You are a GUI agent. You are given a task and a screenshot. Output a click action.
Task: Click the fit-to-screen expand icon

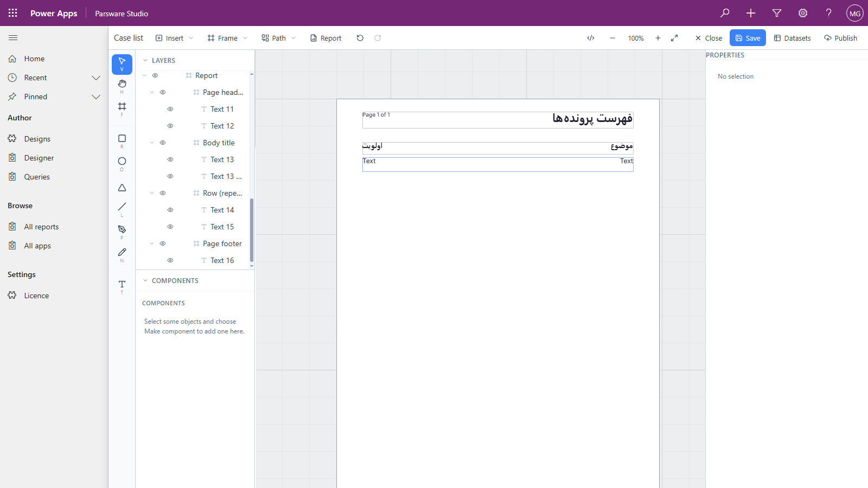pyautogui.click(x=674, y=38)
